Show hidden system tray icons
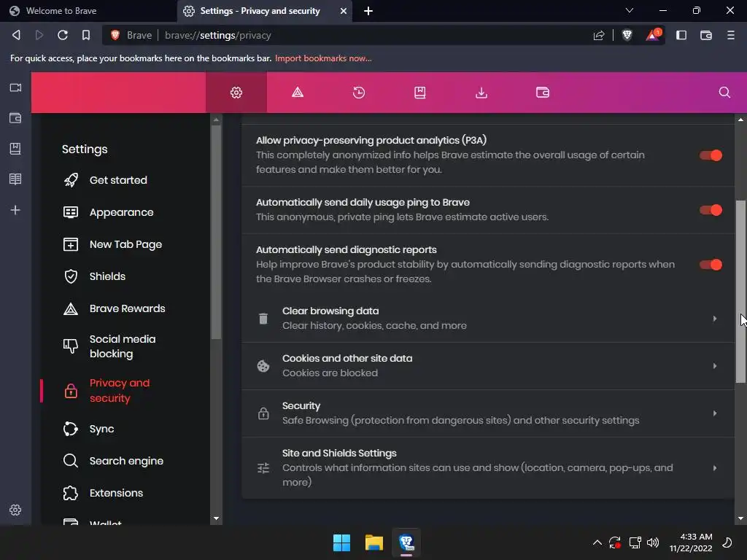Screen dimensions: 747x560 click(x=597, y=542)
